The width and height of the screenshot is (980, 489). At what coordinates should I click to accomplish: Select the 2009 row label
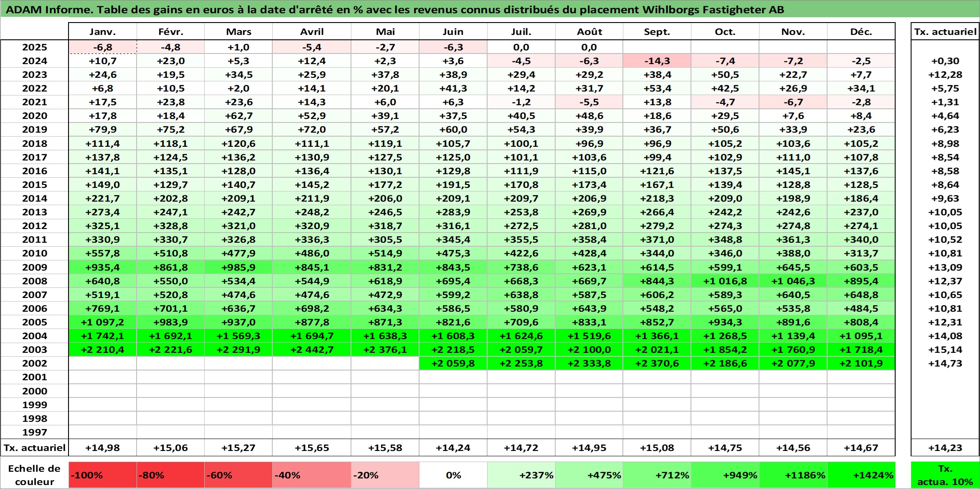coord(34,267)
